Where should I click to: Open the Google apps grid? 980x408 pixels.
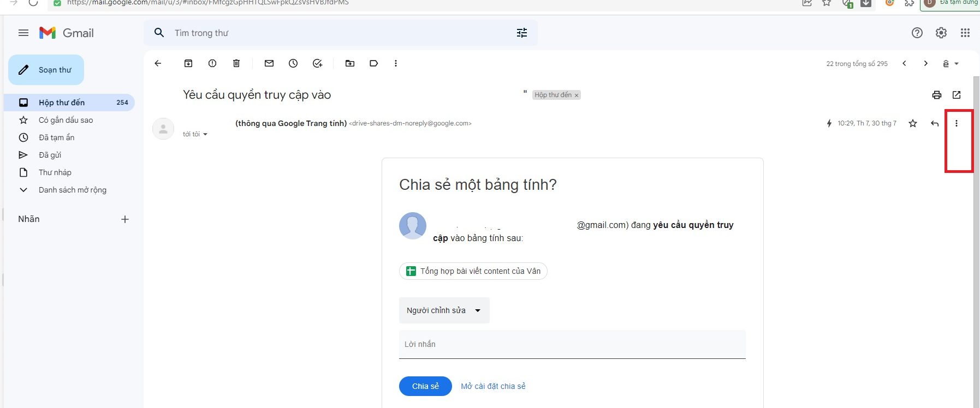[x=965, y=33]
